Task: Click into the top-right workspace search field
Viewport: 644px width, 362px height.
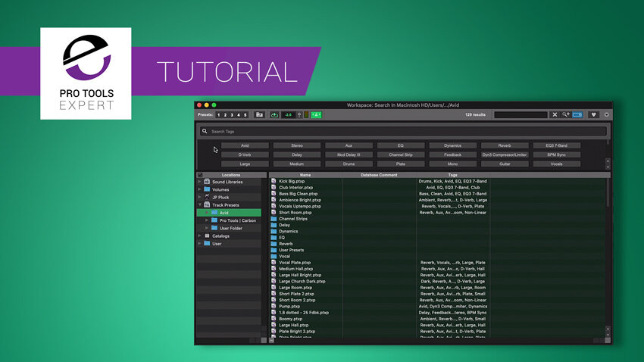Action: coord(521,115)
